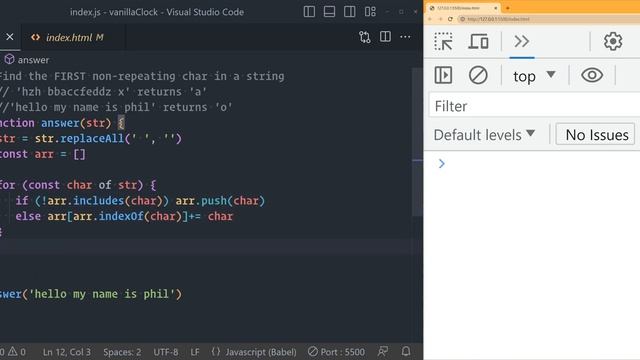The width and height of the screenshot is (640, 360).
Task: Open the top JavaScript context dropdown
Action: pyautogui.click(x=534, y=76)
